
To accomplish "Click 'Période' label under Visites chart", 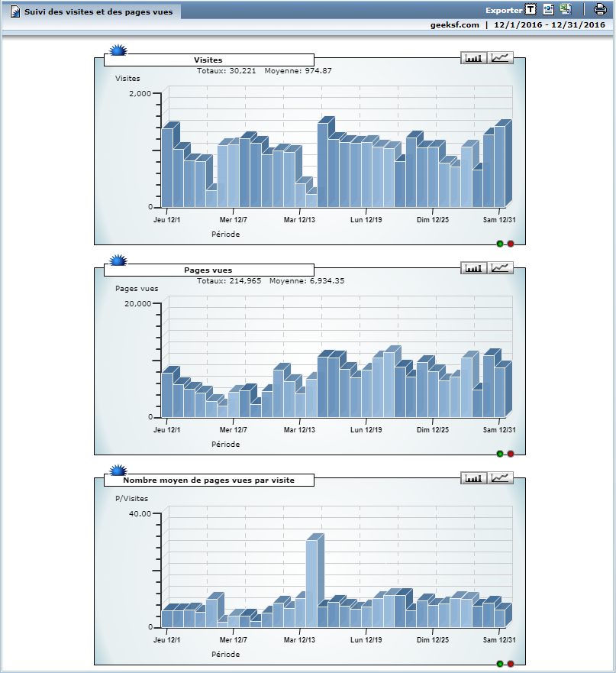I will pos(226,234).
